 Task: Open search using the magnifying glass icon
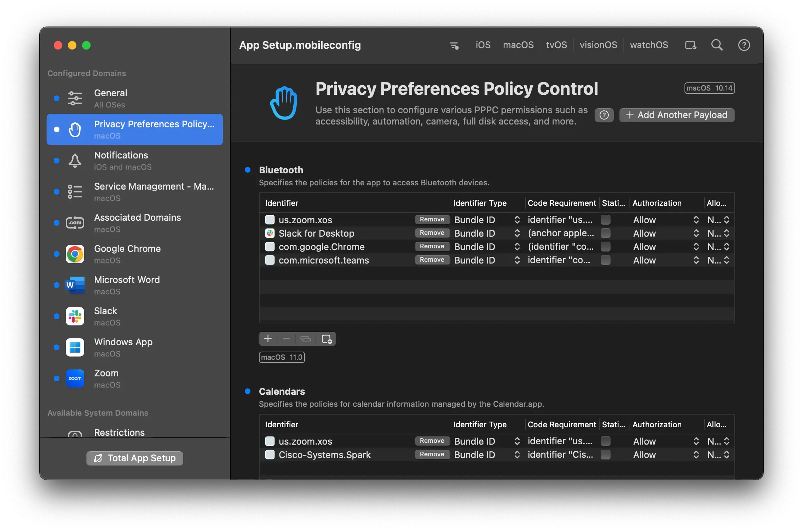coord(717,45)
